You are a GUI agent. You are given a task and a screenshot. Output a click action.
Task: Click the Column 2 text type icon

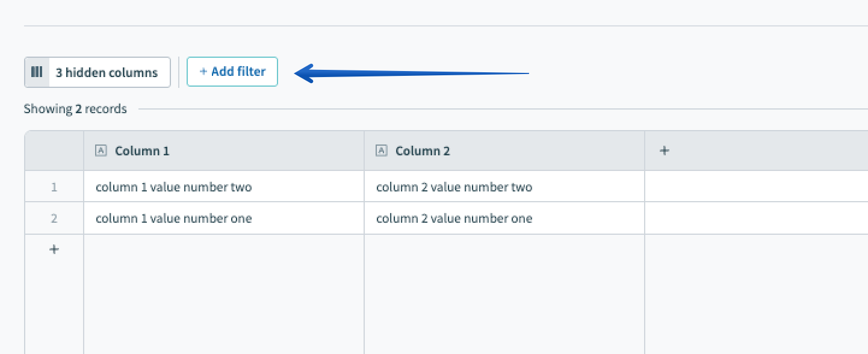[381, 151]
